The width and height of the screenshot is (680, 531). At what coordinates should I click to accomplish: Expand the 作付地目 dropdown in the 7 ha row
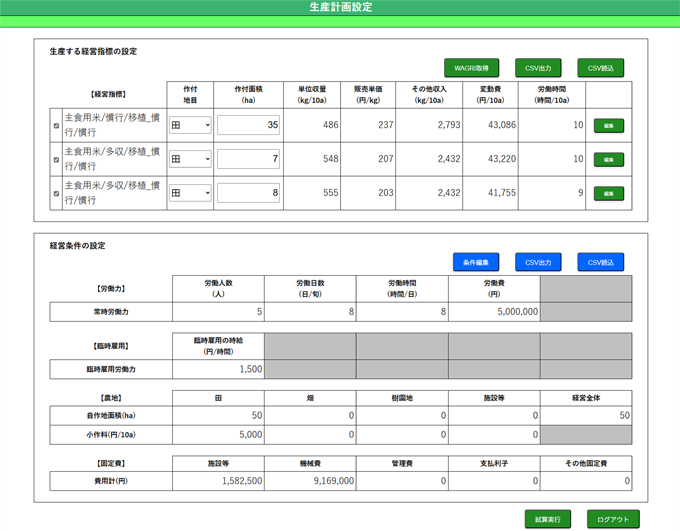click(x=190, y=160)
